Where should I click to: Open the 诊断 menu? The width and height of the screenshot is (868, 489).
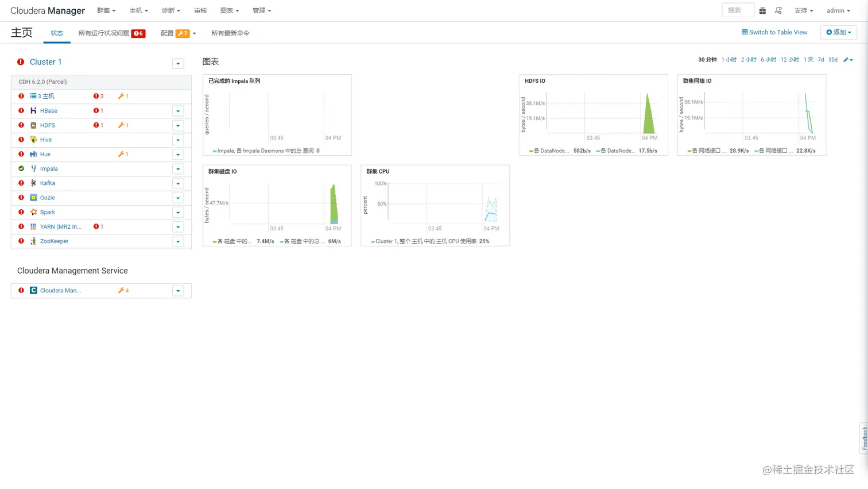tap(170, 10)
